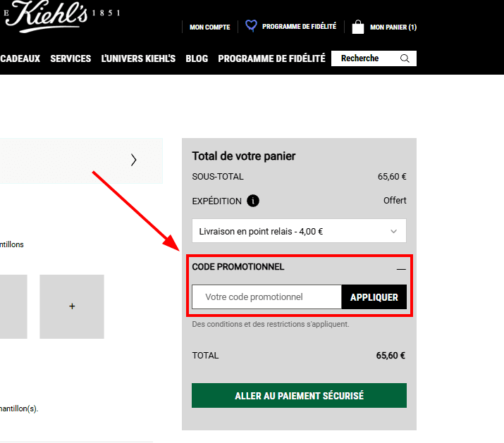Click the loyalty program heart icon

click(x=251, y=26)
